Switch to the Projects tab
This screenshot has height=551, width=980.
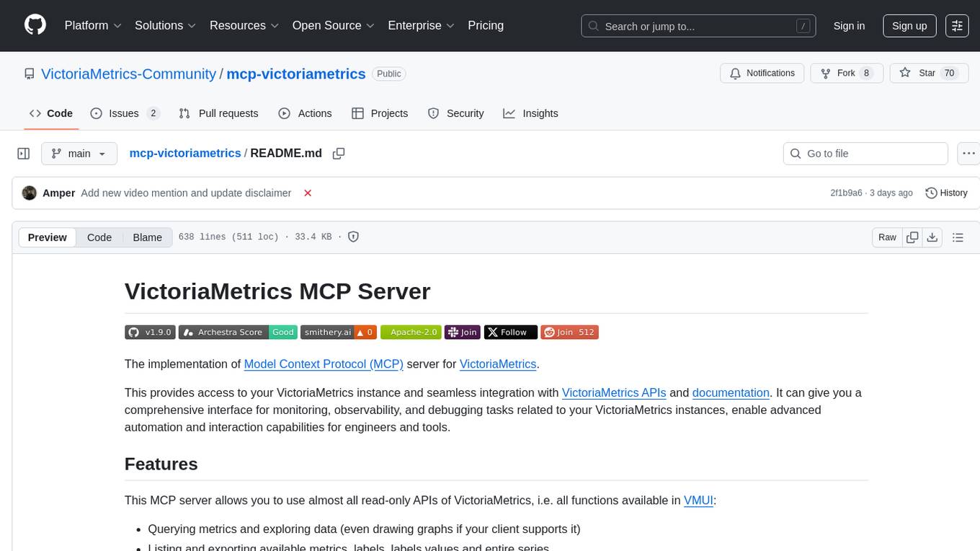click(x=380, y=113)
